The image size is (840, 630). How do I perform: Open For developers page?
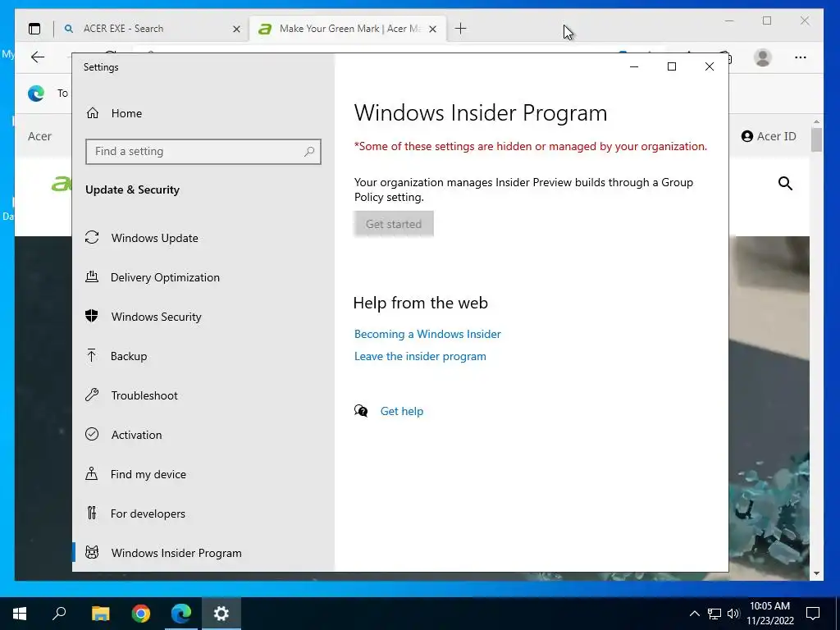(x=203, y=514)
